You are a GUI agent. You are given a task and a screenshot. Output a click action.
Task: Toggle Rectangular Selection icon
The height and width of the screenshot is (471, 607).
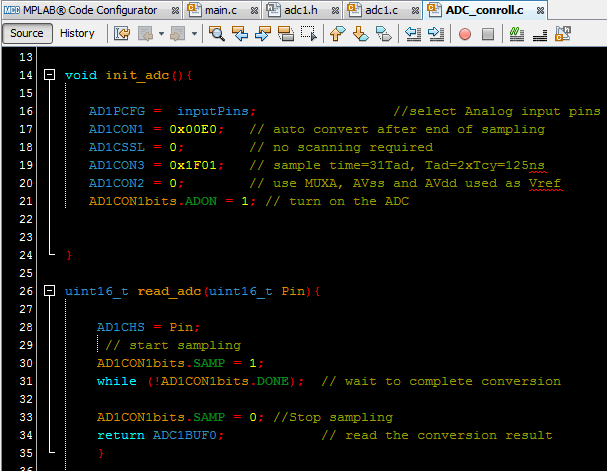309,34
